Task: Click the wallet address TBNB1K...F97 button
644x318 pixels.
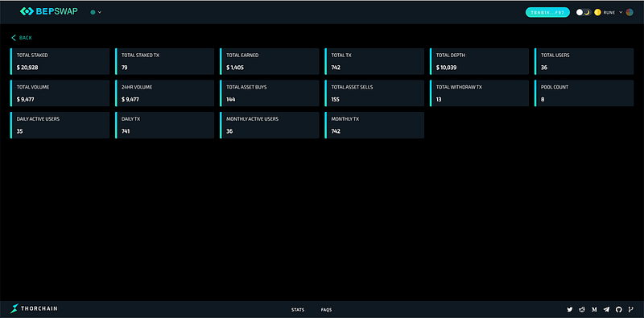Action: coord(547,12)
